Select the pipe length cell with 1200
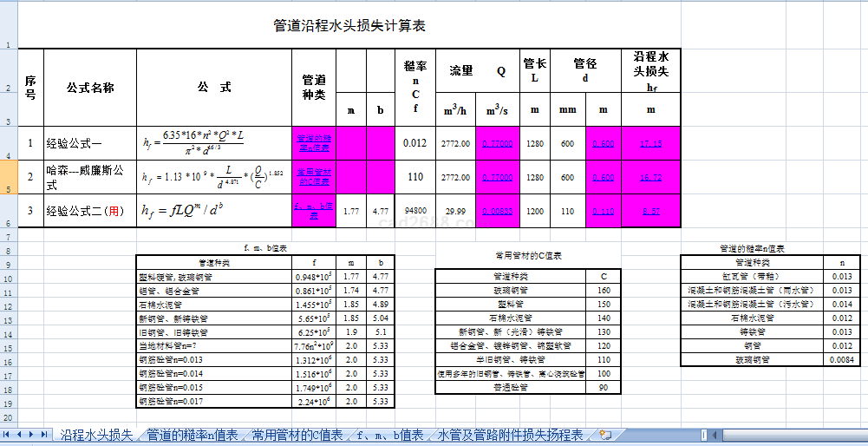This screenshot has height=446, width=868. [535, 211]
